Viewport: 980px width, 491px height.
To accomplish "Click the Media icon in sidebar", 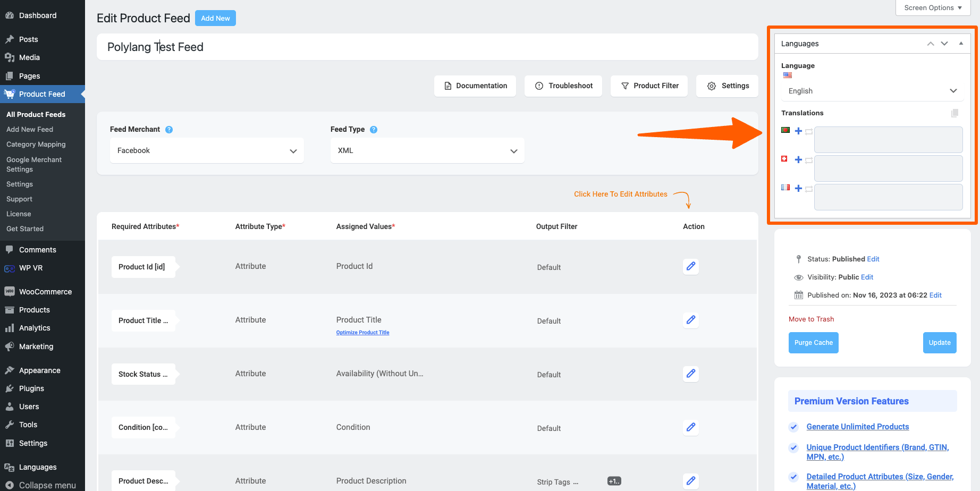I will [x=10, y=57].
